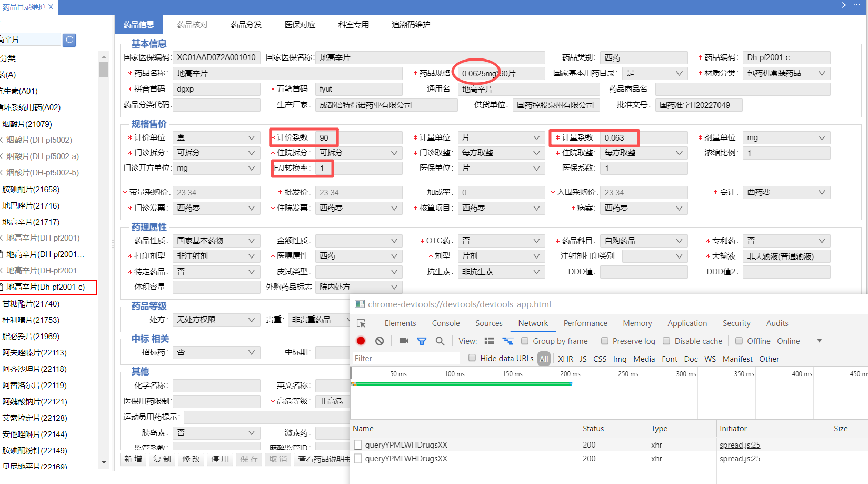868x484 pixels.
Task: Click the drug list vertical scrollbar thumb
Action: click(104, 70)
